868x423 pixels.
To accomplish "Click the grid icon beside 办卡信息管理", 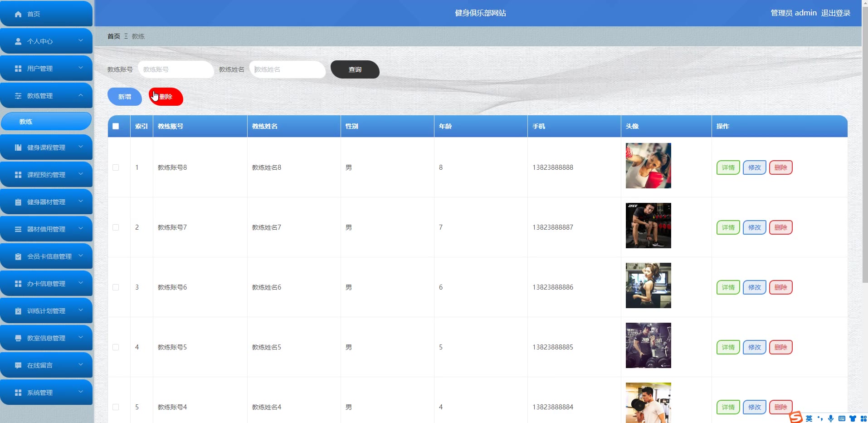I will 18,284.
